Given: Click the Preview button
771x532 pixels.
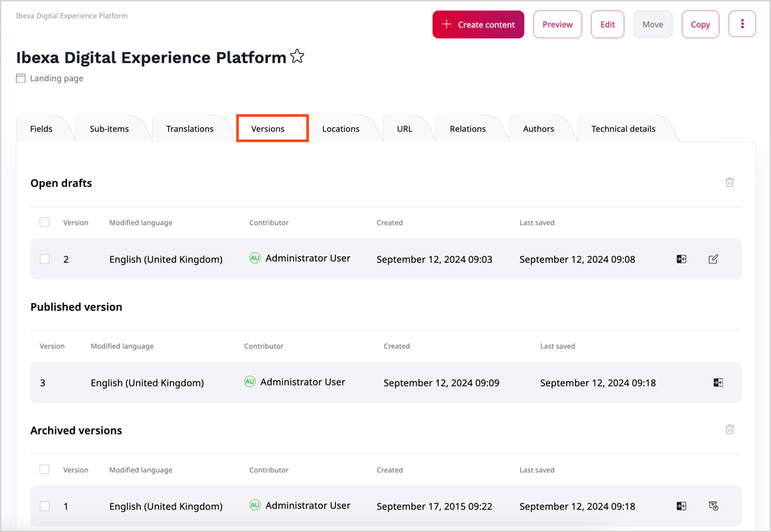Looking at the screenshot, I should (x=557, y=25).
